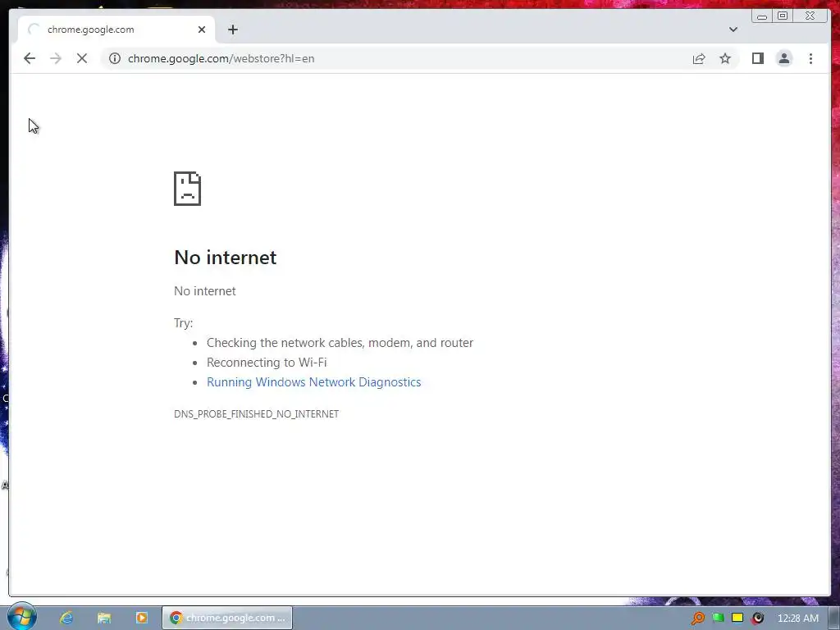The image size is (840, 630).
Task: Open the side panel
Action: click(757, 58)
